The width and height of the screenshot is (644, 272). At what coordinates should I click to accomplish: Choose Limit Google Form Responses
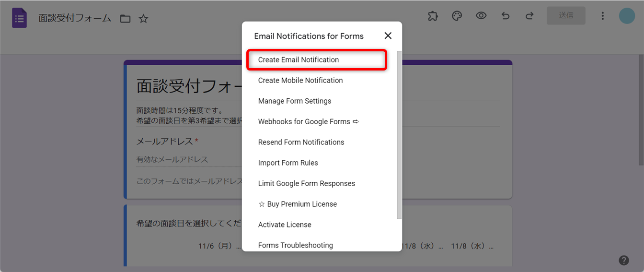point(307,184)
